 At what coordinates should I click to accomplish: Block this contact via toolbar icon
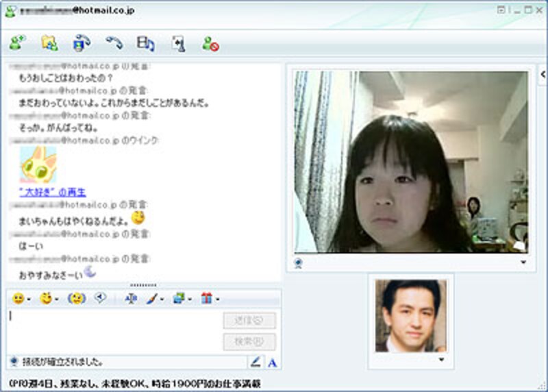point(210,44)
